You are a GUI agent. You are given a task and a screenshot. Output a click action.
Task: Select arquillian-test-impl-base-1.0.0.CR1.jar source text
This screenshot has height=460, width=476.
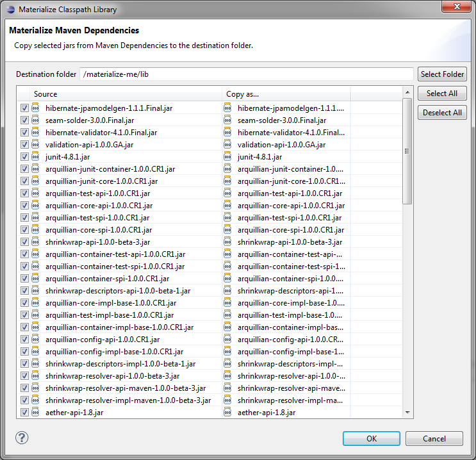[110, 315]
